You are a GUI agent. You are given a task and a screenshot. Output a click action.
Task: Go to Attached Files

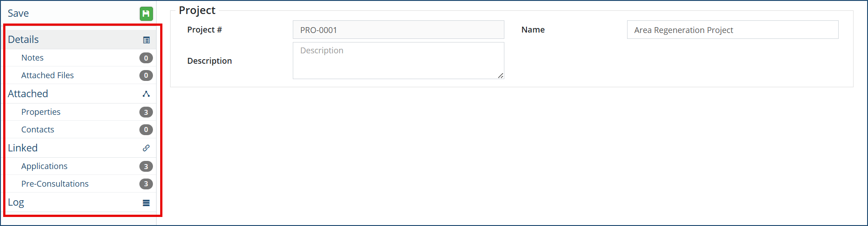point(47,75)
